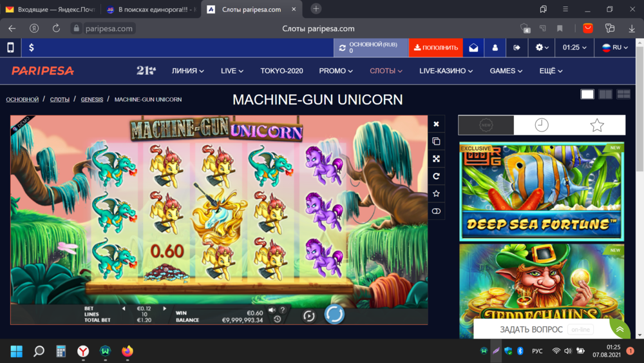644x363 pixels.
Task: Open the TOKYO-2020 menu item
Action: 282,71
